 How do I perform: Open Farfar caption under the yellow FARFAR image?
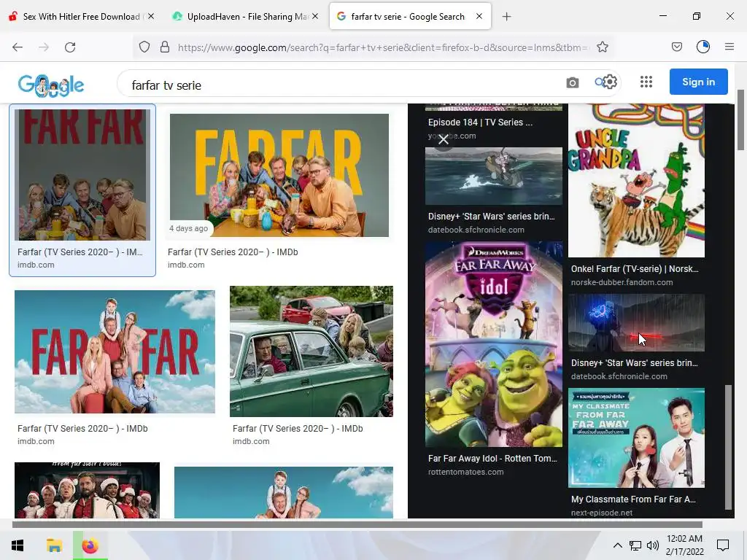coord(233,252)
